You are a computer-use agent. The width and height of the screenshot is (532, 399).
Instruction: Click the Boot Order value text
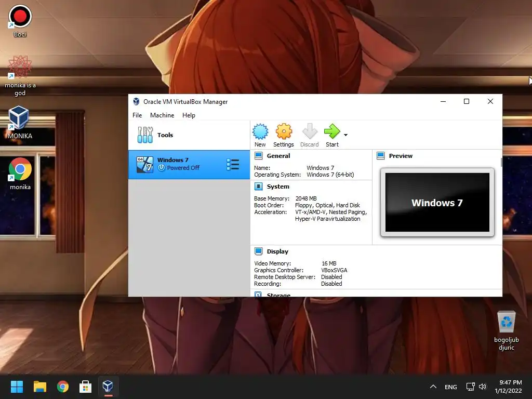[327, 205]
